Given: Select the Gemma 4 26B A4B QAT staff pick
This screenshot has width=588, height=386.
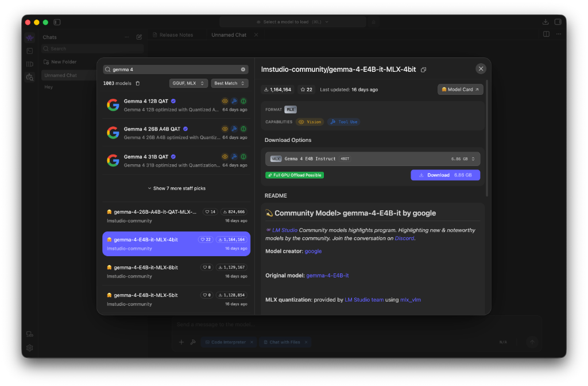Looking at the screenshot, I should pyautogui.click(x=176, y=133).
